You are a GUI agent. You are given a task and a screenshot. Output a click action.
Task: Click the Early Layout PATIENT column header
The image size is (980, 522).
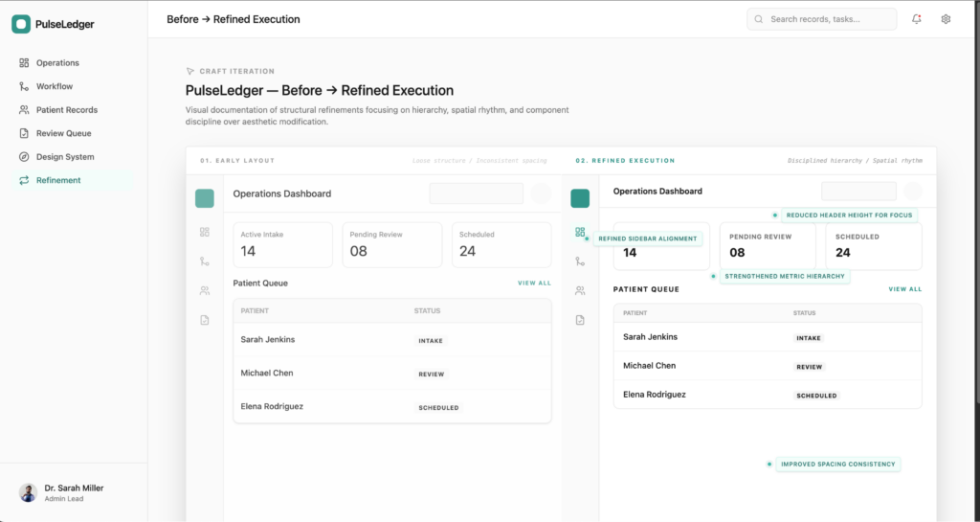coord(255,310)
